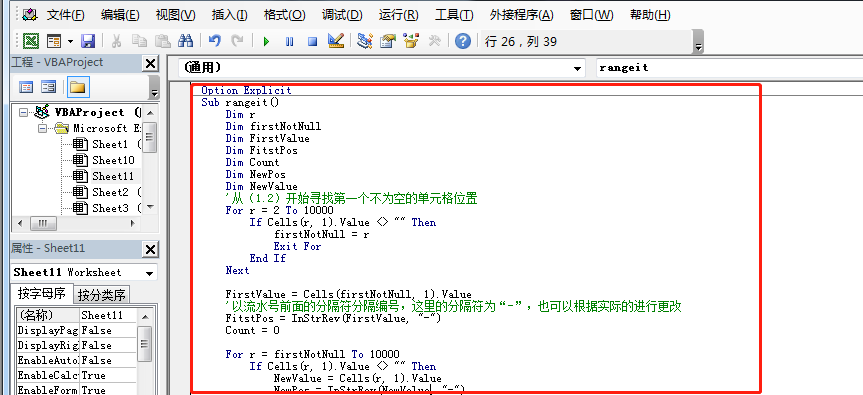Screen dimensions: 863x395
Task: Redo with the grey arrow icon
Action: click(238, 41)
